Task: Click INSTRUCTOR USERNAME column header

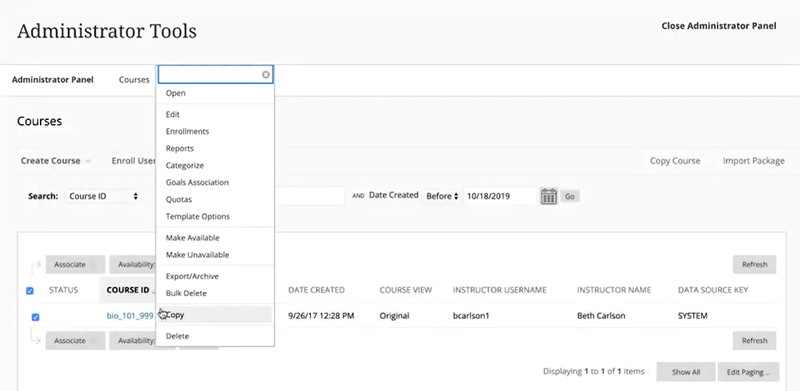Action: point(499,290)
